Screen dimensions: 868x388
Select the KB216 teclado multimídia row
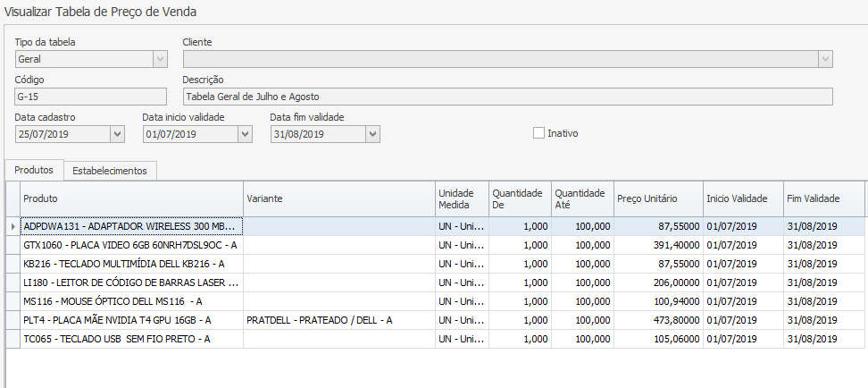click(130, 264)
